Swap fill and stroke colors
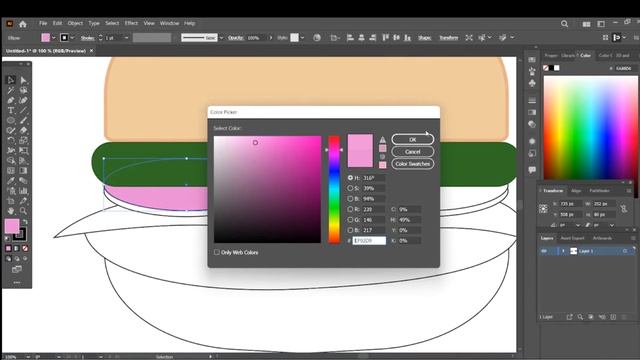 [x=25, y=222]
